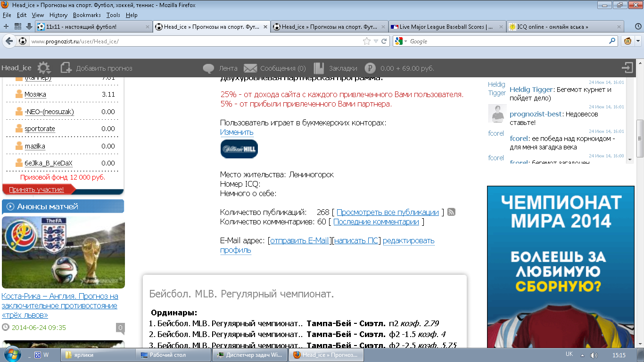This screenshot has height=362, width=644.
Task: Open URL history dropdown arrow
Action: pos(376,41)
